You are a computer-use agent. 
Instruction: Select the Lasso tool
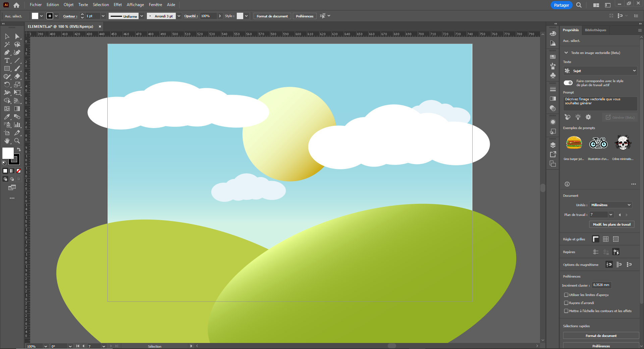17,44
